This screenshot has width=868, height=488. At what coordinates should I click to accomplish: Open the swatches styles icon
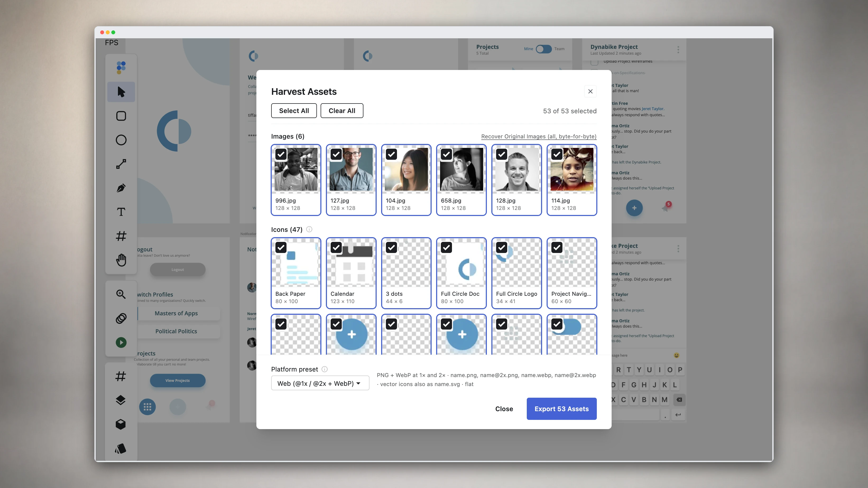(121, 449)
